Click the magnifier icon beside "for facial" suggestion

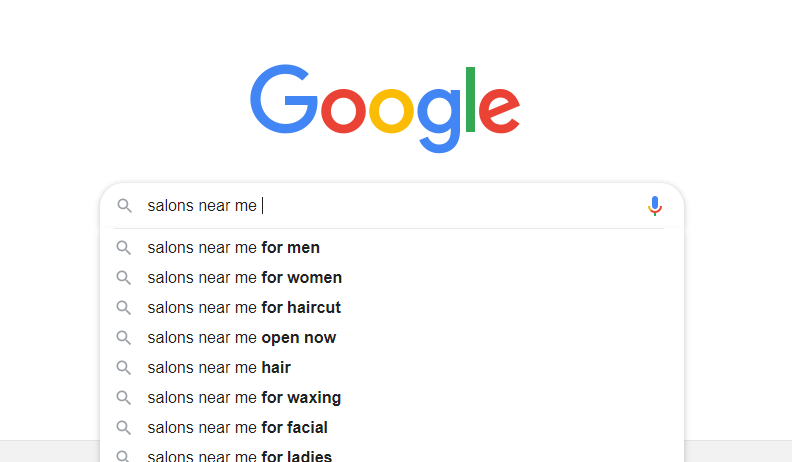coord(124,428)
